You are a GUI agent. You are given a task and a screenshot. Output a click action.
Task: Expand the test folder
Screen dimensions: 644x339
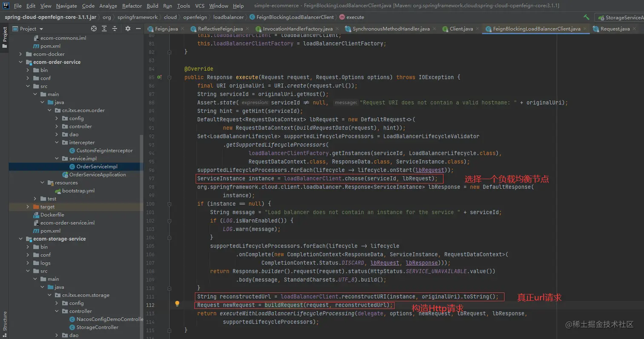point(35,199)
